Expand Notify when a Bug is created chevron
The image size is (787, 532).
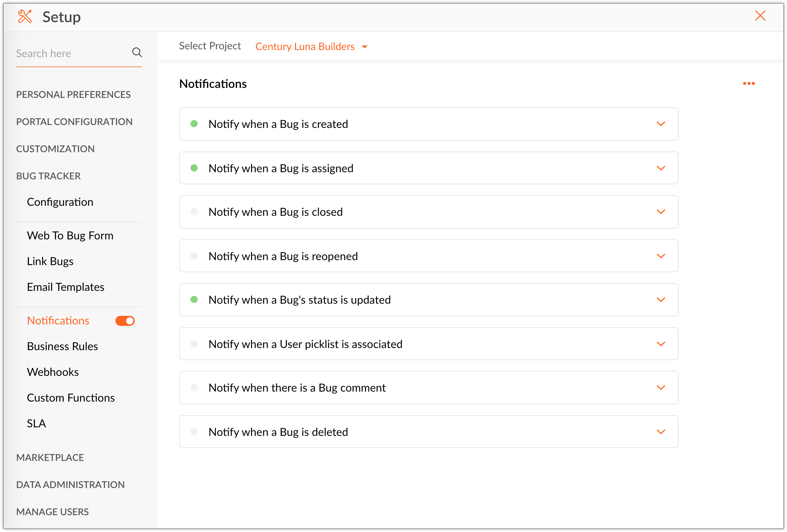660,124
